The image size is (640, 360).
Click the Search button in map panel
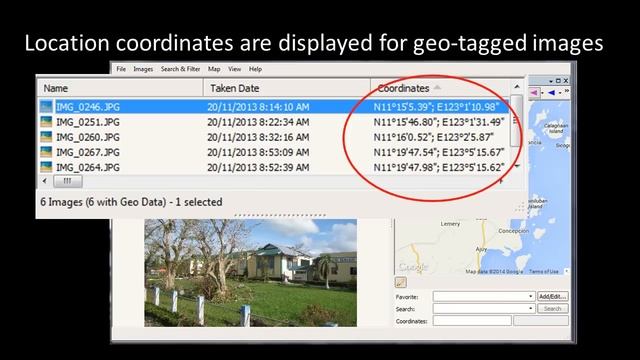553,309
